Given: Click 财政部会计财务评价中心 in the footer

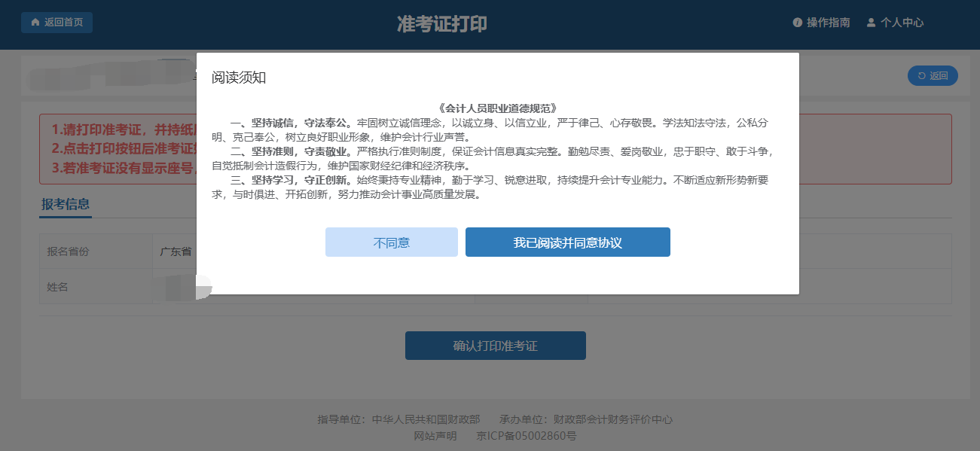Looking at the screenshot, I should click(x=612, y=419).
